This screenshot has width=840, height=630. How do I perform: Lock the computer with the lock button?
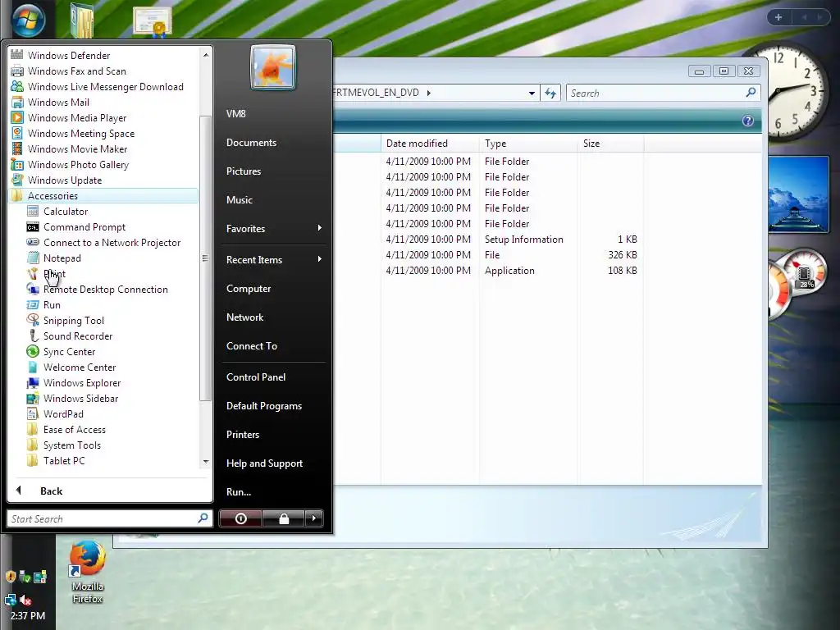[x=283, y=518]
